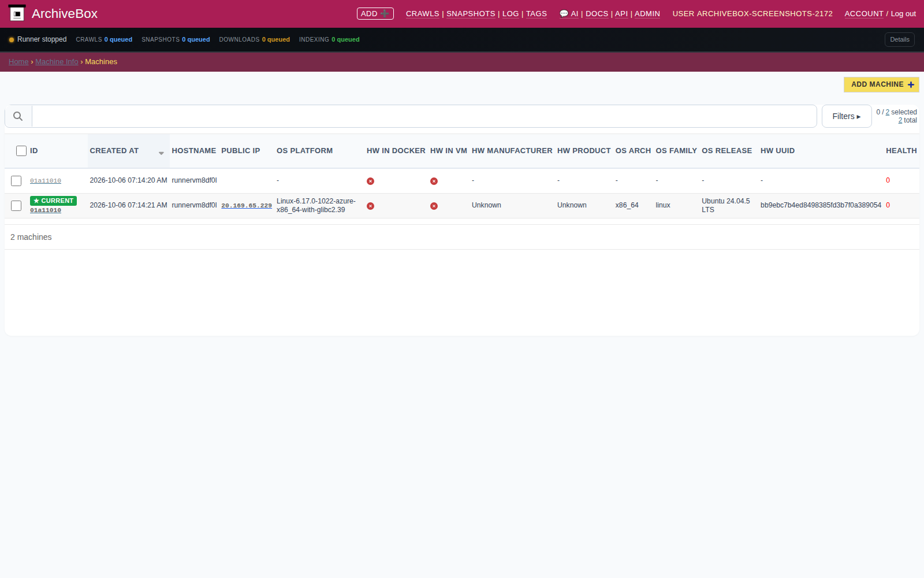This screenshot has height=578, width=924.
Task: Open the AI chat link
Action: click(569, 14)
